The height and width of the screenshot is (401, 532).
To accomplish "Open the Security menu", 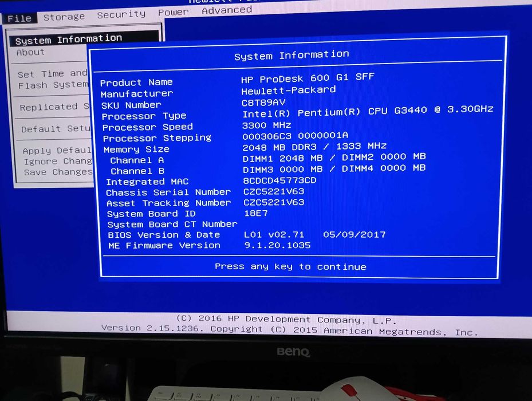I will 121,14.
